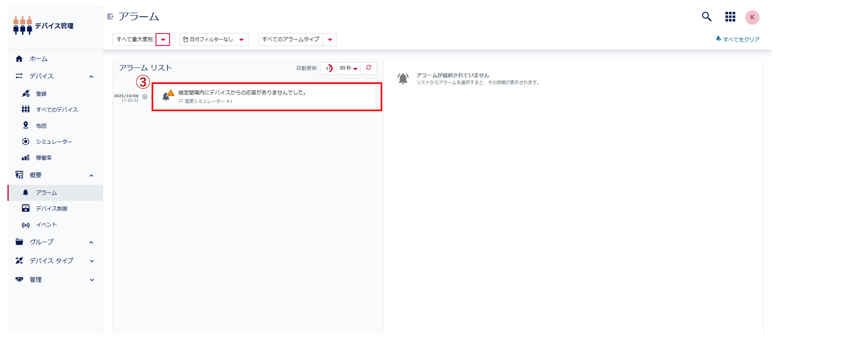The height and width of the screenshot is (340, 868).
Task: Open the application switcher grid icon
Action: click(730, 17)
